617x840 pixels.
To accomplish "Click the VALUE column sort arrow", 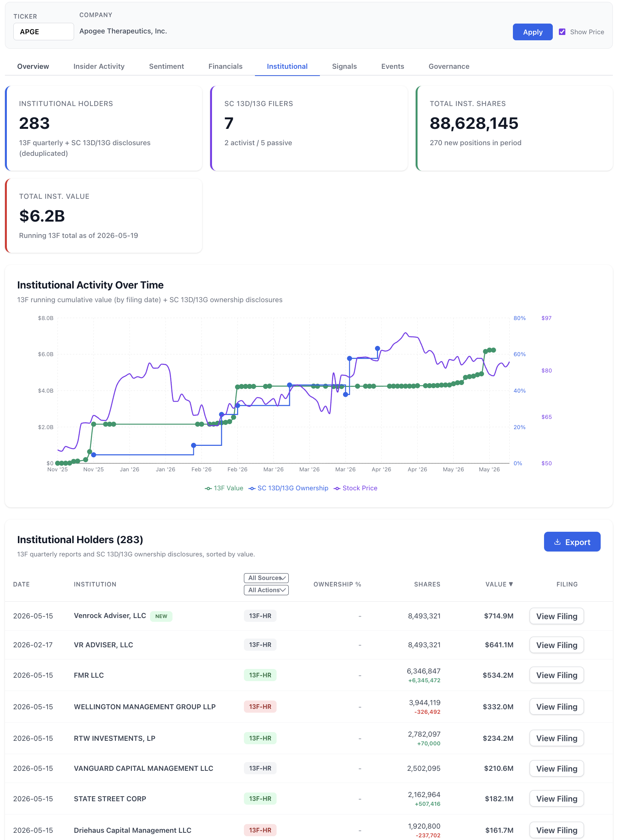I will click(511, 584).
